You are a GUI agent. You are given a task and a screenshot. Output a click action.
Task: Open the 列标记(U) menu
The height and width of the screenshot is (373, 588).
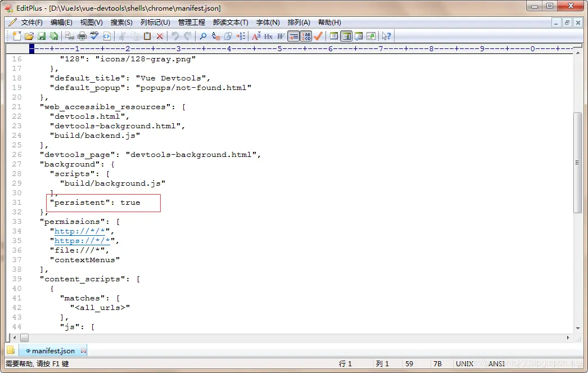[155, 23]
